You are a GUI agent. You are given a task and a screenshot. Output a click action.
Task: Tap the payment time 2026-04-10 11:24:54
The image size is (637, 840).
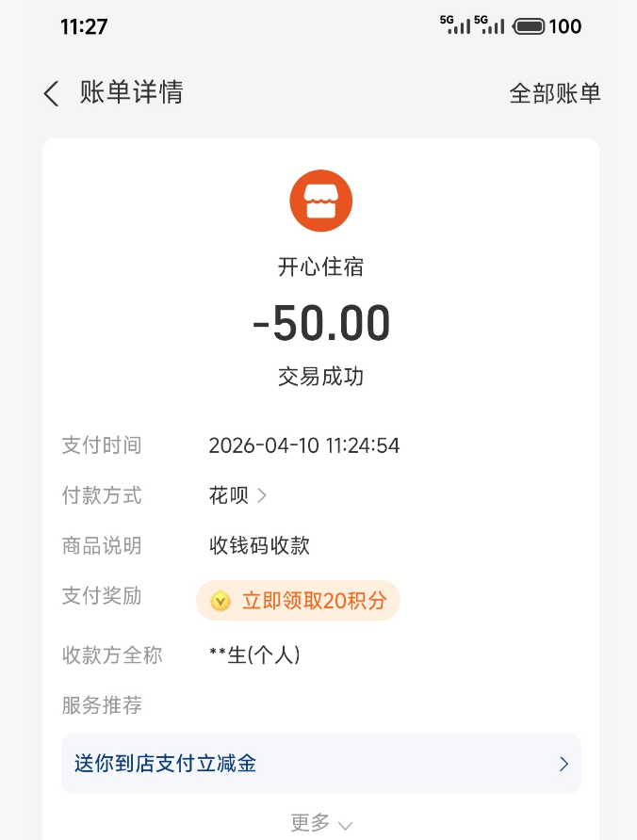click(304, 445)
